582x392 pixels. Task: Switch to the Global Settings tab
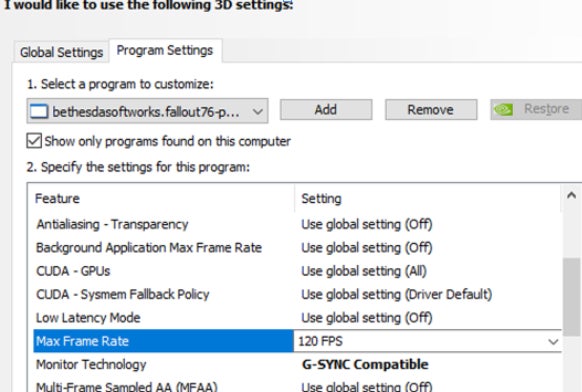point(62,52)
